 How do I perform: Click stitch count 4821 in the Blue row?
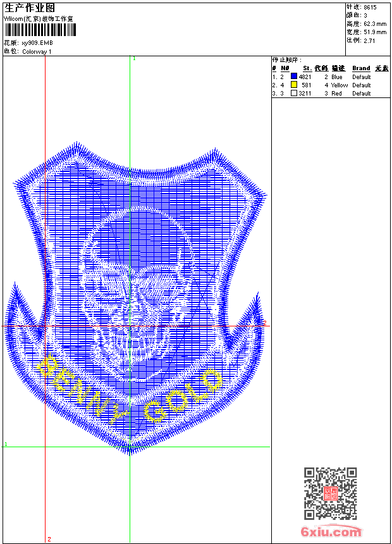[x=305, y=77]
